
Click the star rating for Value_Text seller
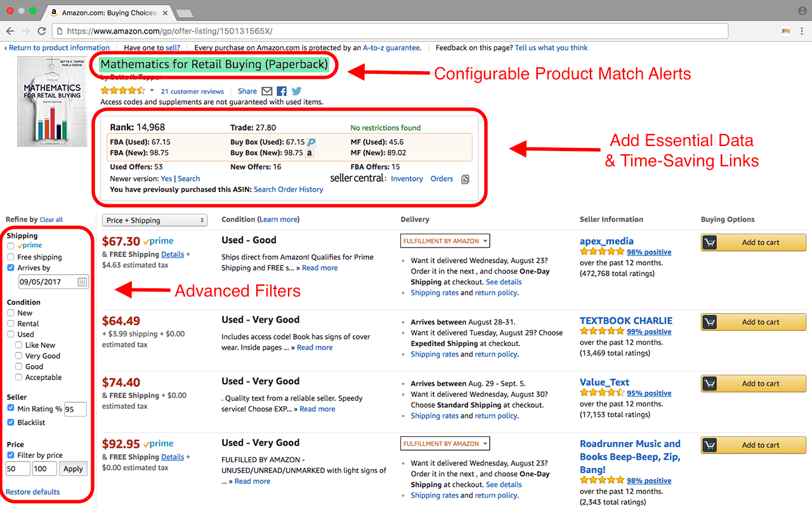[x=602, y=393]
